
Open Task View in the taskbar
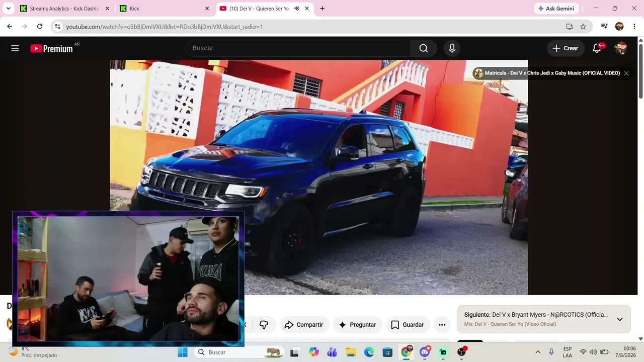[294, 352]
